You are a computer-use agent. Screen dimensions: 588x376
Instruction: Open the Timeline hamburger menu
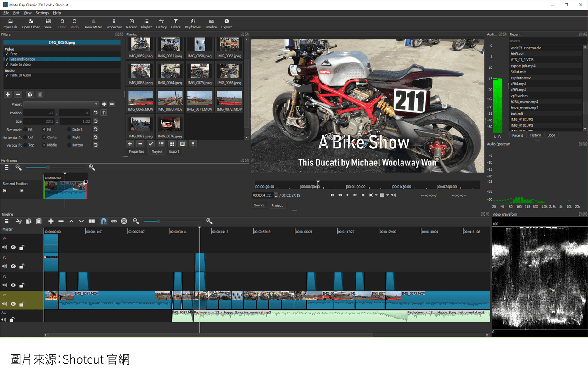coord(6,221)
